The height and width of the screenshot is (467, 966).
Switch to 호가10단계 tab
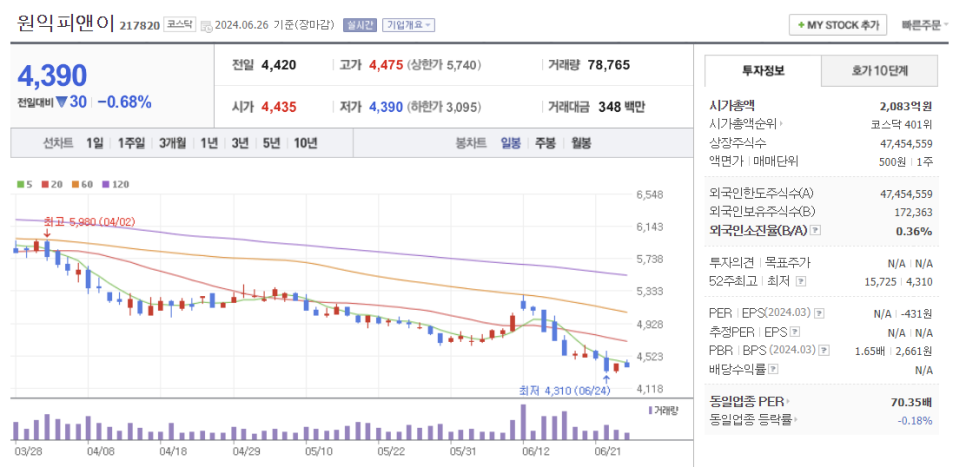tap(880, 71)
